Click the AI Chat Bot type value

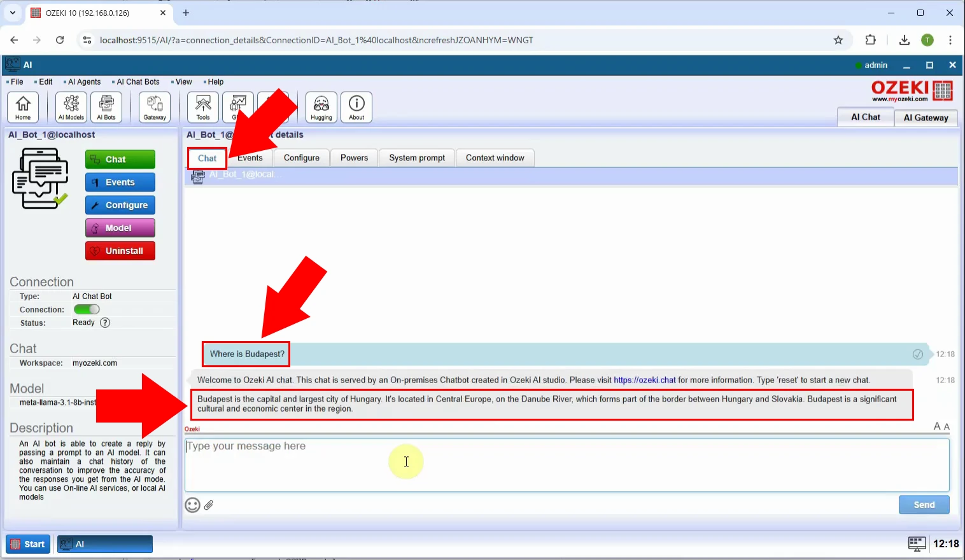coord(92,297)
